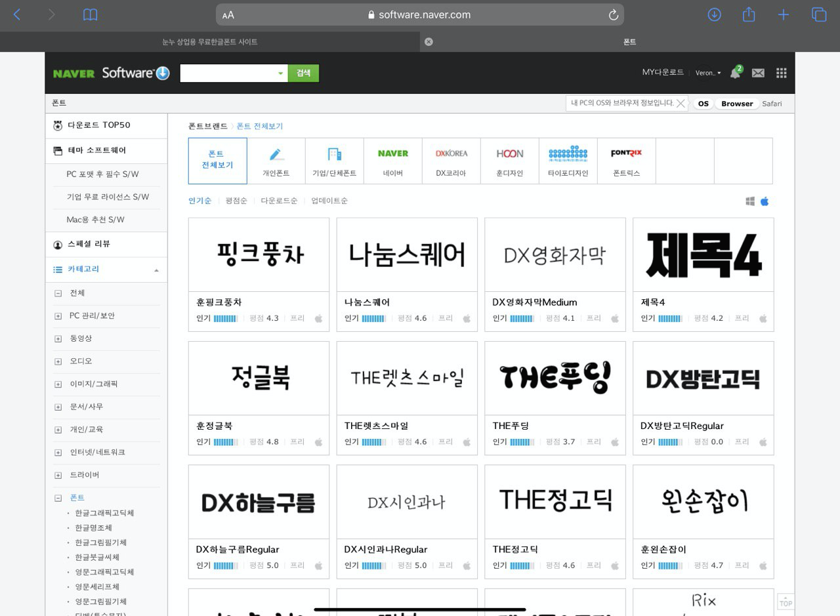Open the THE푸딩 font preview thumbnail

[555, 378]
